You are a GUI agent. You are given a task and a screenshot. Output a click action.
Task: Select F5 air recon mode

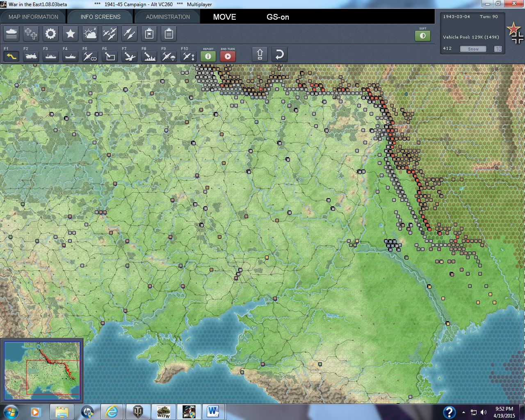(90, 56)
